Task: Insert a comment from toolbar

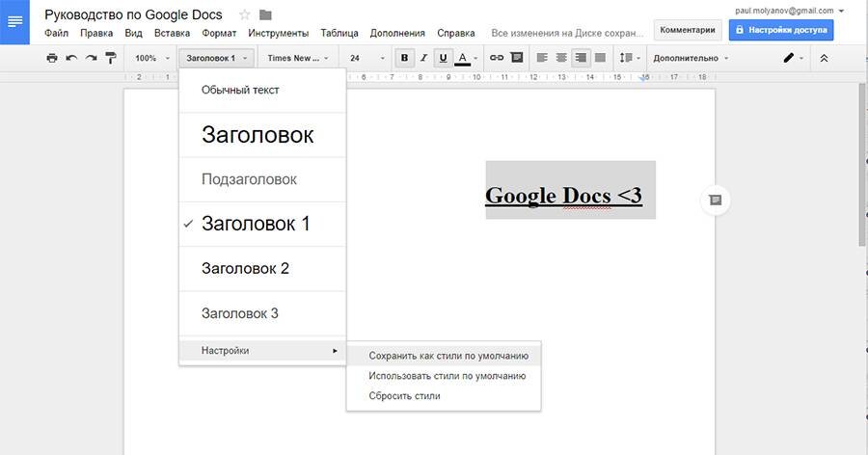Action: (517, 58)
